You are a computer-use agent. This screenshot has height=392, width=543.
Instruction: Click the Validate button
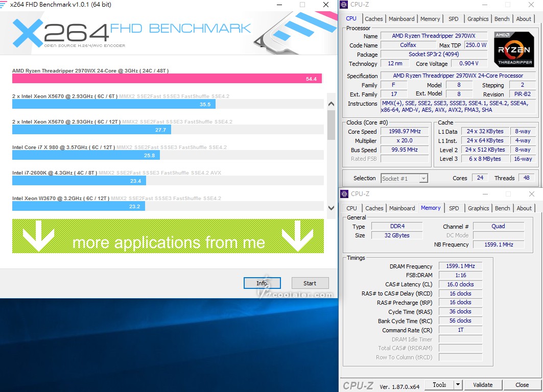[x=483, y=385]
